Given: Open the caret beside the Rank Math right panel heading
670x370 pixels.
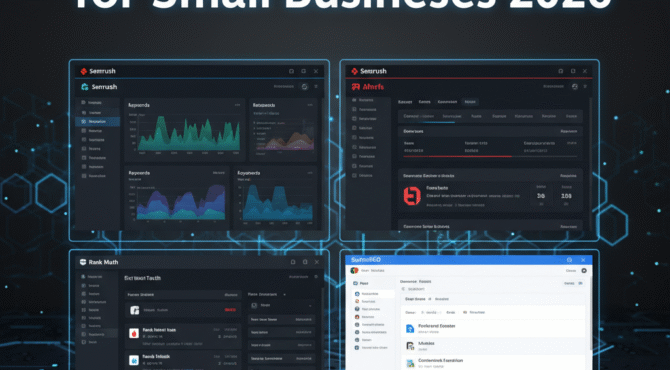Looking at the screenshot, I should click(285, 294).
